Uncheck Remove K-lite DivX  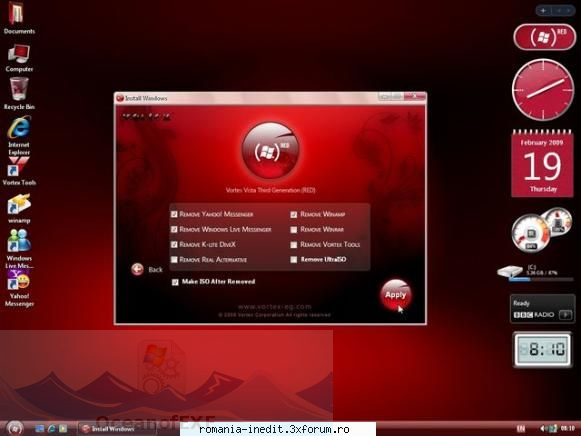(x=174, y=244)
